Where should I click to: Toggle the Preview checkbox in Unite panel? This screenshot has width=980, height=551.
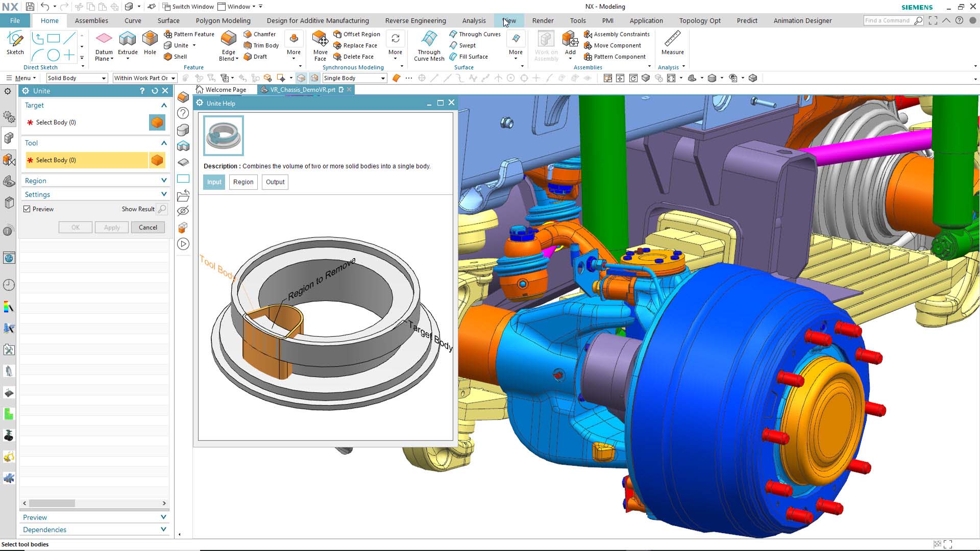click(27, 209)
